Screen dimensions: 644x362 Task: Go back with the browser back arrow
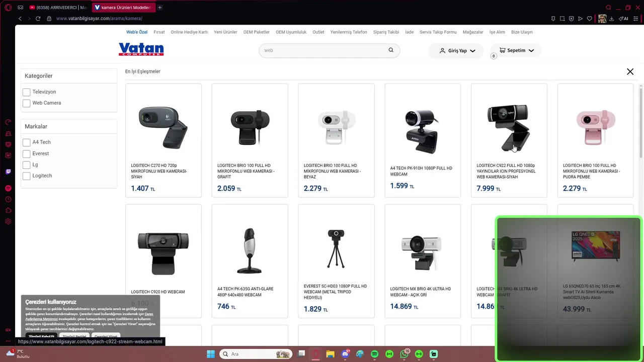click(20, 19)
